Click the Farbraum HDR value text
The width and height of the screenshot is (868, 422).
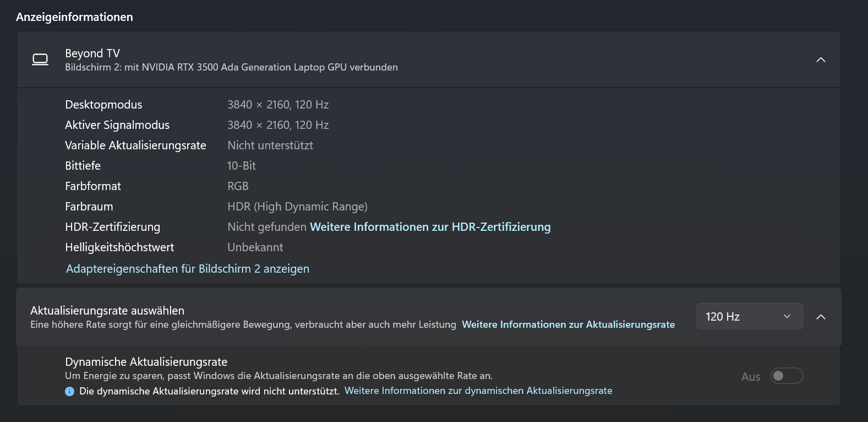(297, 207)
